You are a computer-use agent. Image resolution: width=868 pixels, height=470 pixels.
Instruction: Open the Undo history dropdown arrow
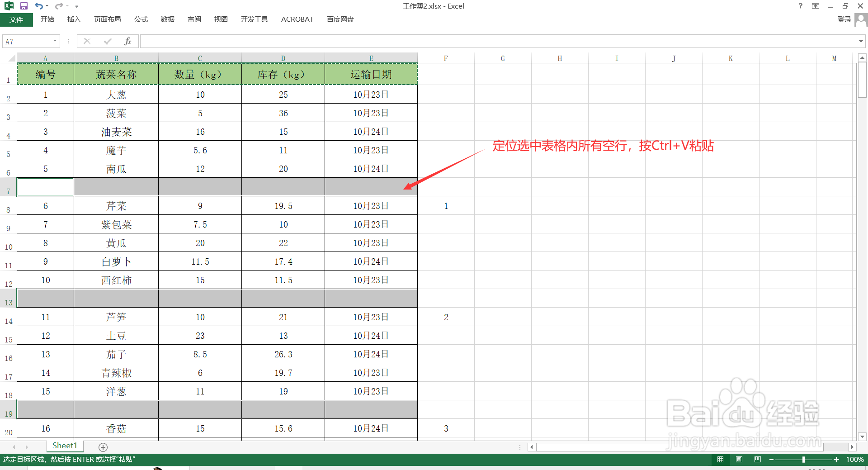coord(47,6)
